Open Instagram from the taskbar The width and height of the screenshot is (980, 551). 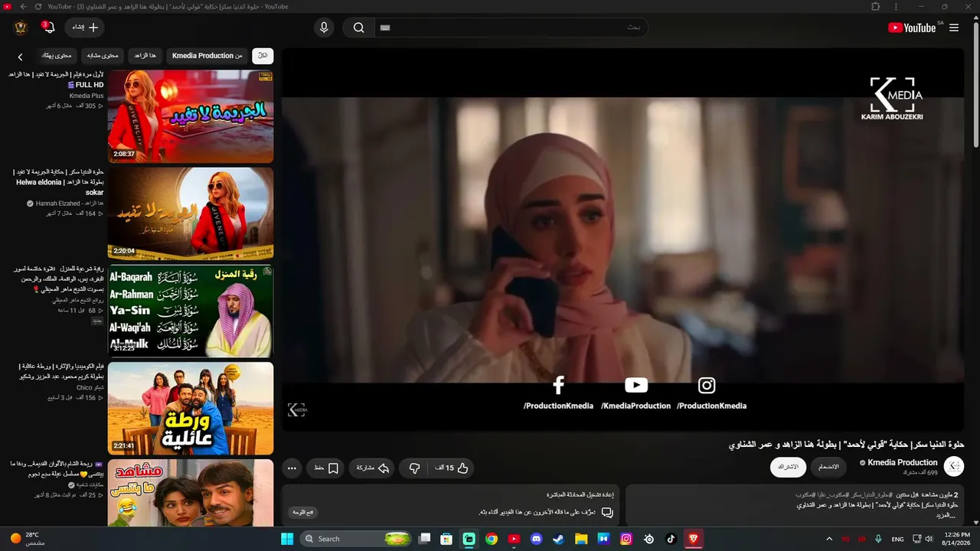(x=626, y=539)
